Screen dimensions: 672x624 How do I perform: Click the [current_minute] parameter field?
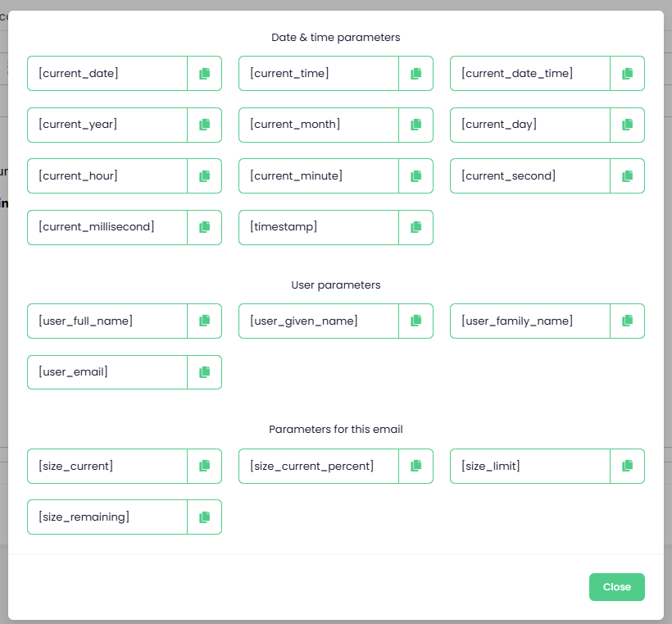(319, 175)
